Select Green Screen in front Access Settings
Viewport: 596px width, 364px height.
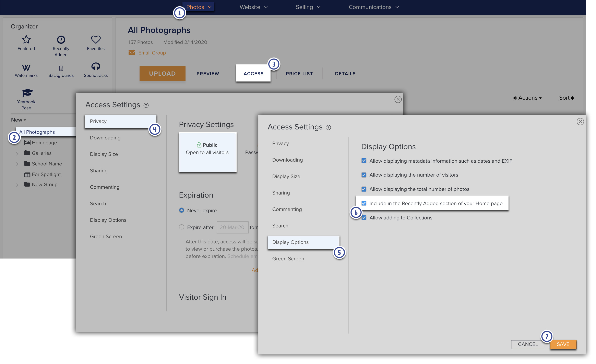(x=288, y=259)
